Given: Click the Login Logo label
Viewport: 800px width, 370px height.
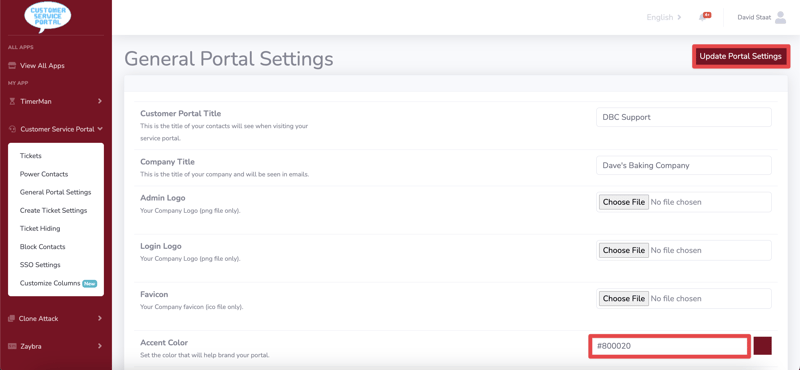Looking at the screenshot, I should point(161,246).
